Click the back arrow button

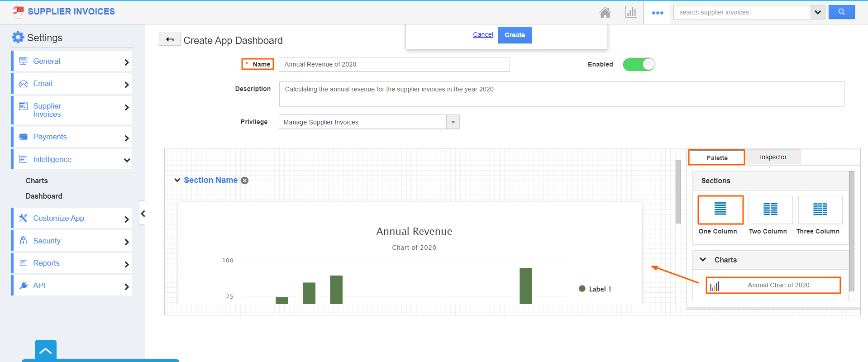pos(170,40)
